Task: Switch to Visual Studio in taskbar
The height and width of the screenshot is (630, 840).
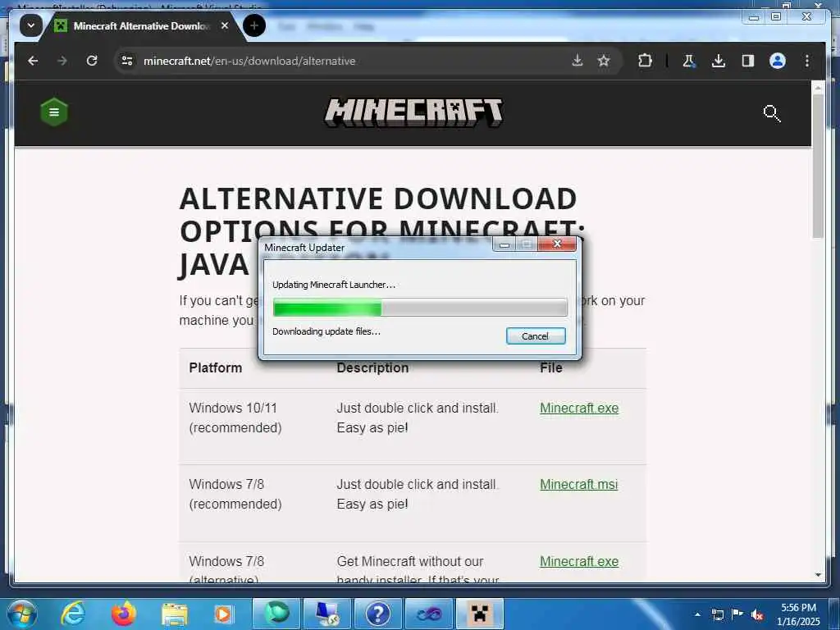Action: (429, 614)
